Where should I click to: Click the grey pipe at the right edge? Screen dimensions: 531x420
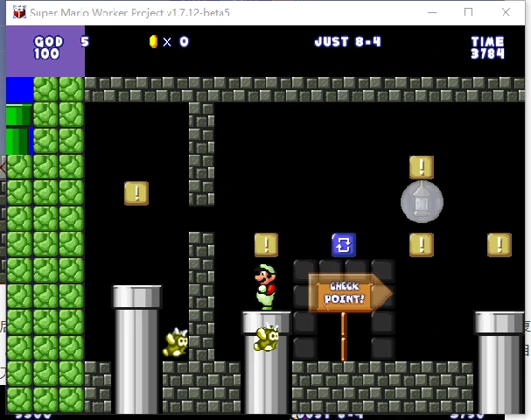click(x=500, y=362)
